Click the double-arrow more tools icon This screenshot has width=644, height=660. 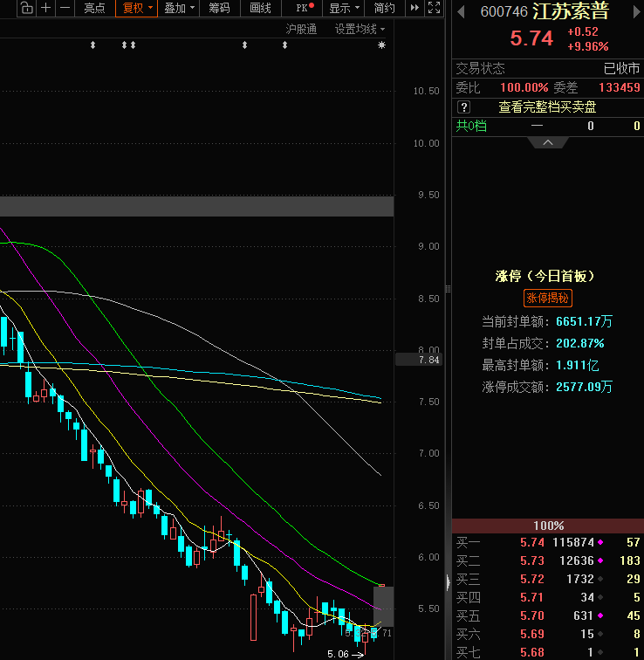414,8
